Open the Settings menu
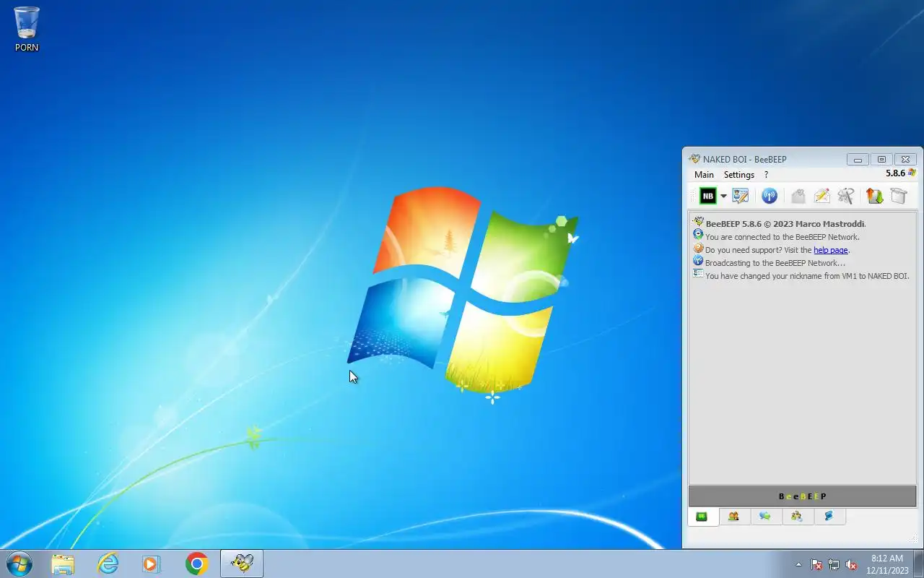The width and height of the screenshot is (924, 578). (739, 175)
